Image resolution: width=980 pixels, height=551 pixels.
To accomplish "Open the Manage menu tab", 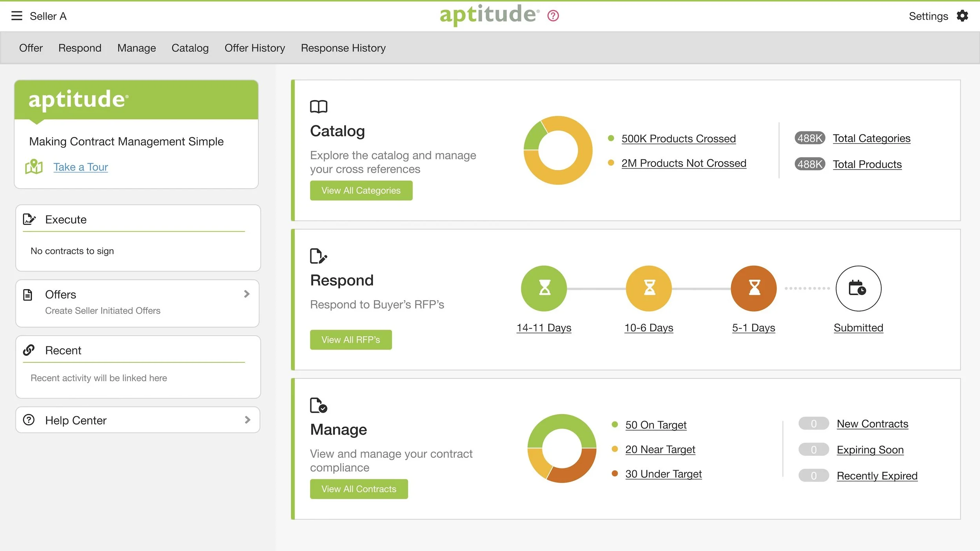I will click(136, 48).
